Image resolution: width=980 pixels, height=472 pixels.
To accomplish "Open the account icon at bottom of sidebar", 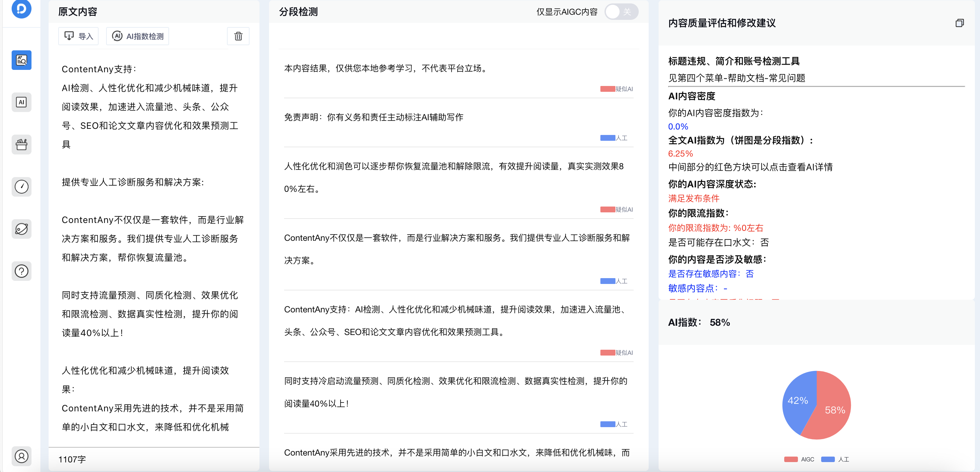I will (x=21, y=456).
